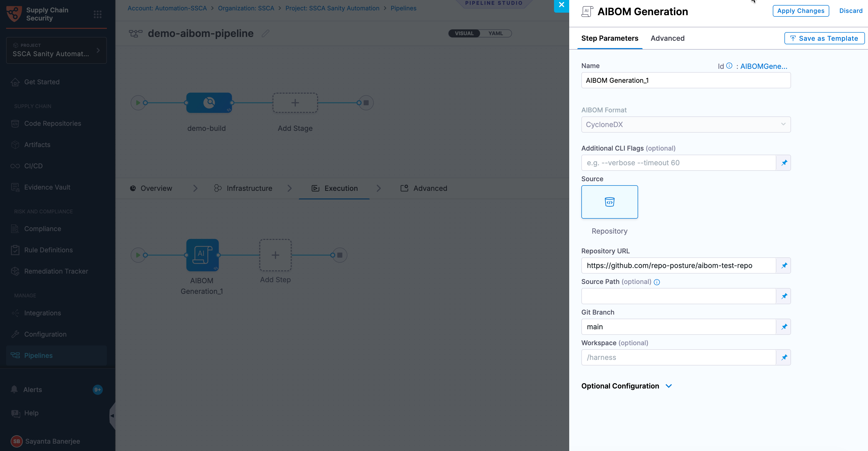Click the edit pencil next to demo-aibom-pipeline
The height and width of the screenshot is (451, 868).
266,33
